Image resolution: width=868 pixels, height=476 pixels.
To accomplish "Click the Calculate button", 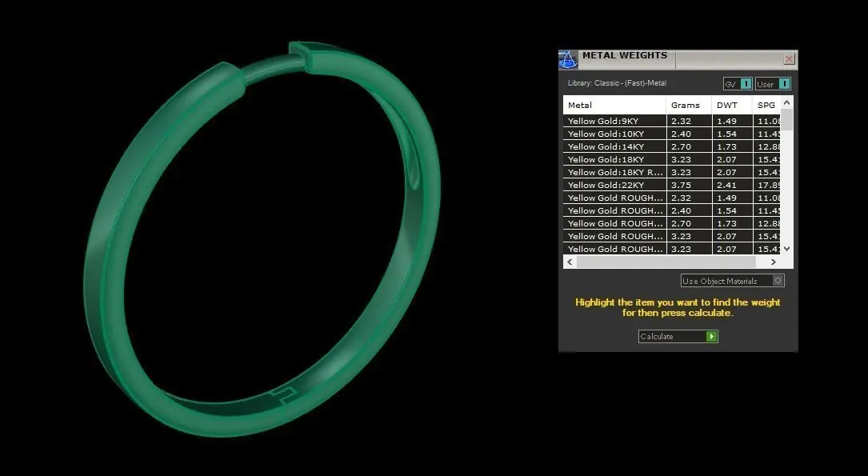I will click(678, 336).
